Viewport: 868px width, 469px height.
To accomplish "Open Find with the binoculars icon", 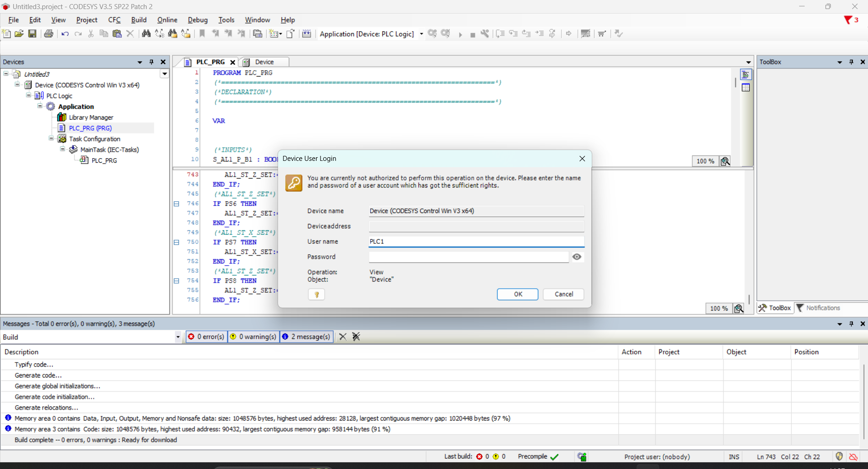I will pos(146,34).
